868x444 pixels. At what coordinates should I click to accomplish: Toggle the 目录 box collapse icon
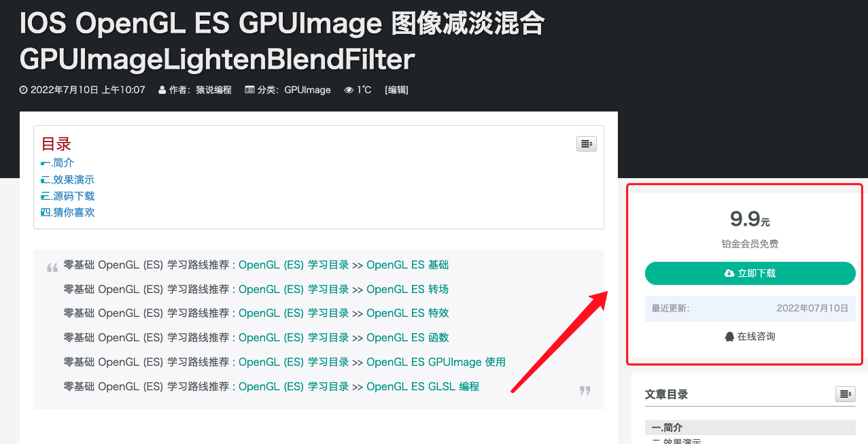[x=586, y=143]
